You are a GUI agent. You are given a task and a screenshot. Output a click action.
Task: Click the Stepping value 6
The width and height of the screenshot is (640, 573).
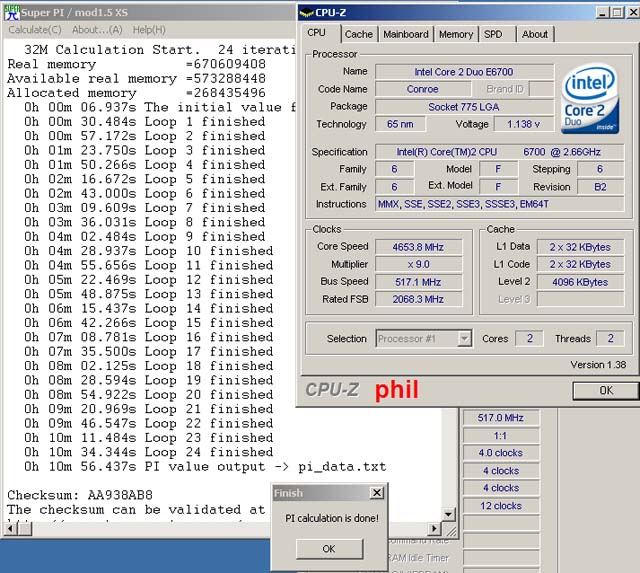600,169
